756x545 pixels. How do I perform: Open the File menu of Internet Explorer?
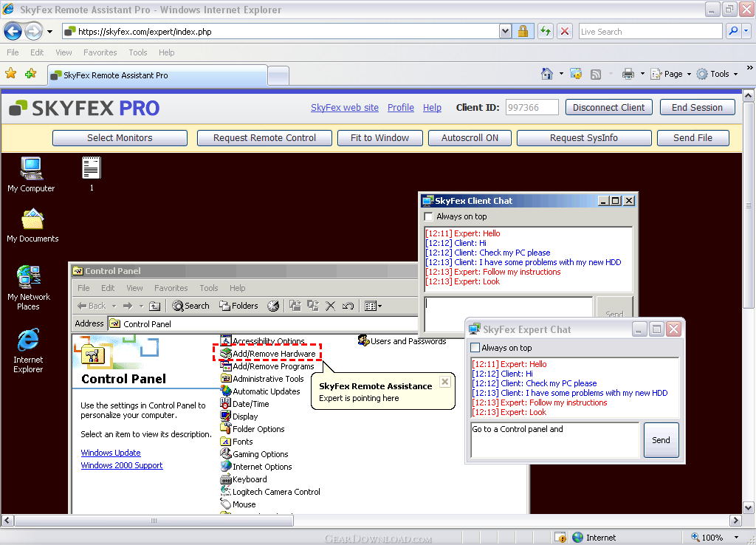point(13,52)
